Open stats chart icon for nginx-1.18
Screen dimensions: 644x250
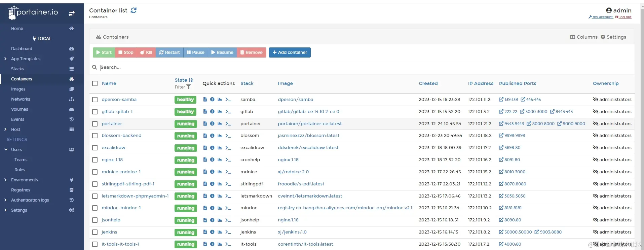pos(220,160)
